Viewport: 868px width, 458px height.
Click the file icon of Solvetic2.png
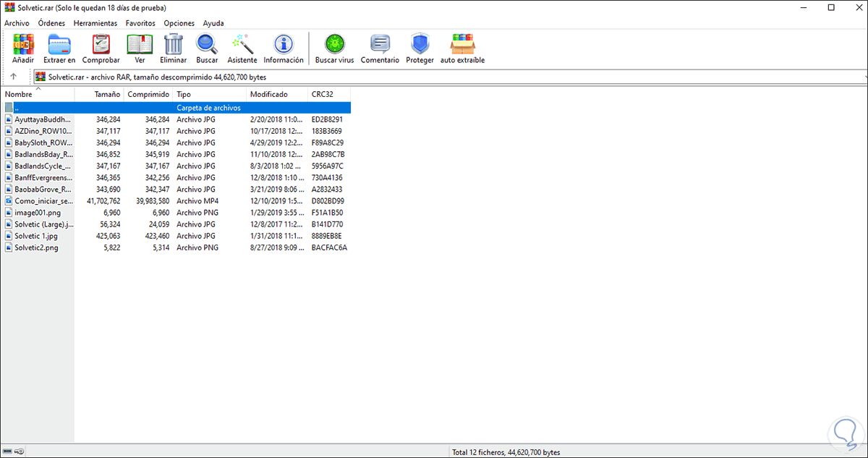coord(9,247)
